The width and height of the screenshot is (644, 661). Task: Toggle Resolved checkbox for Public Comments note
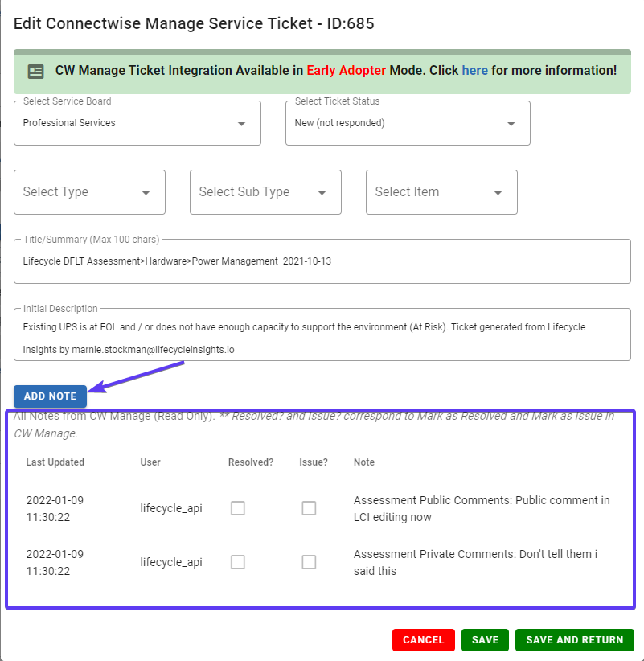(x=238, y=508)
